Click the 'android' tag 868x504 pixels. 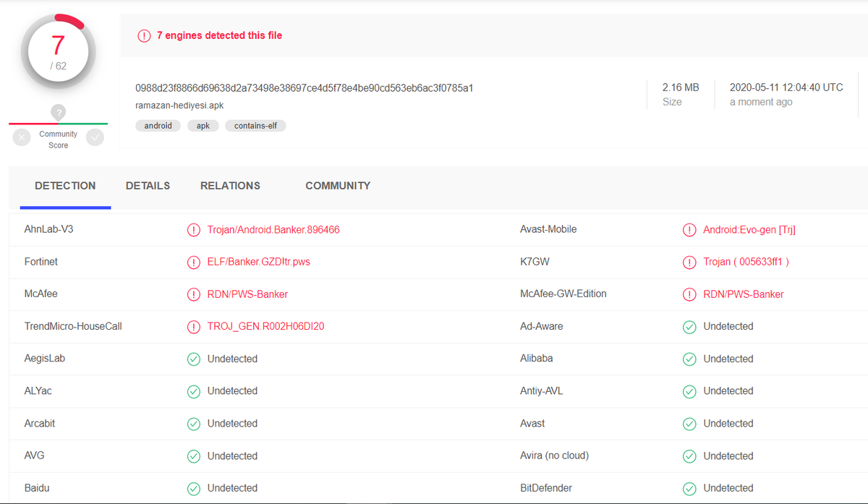(158, 126)
